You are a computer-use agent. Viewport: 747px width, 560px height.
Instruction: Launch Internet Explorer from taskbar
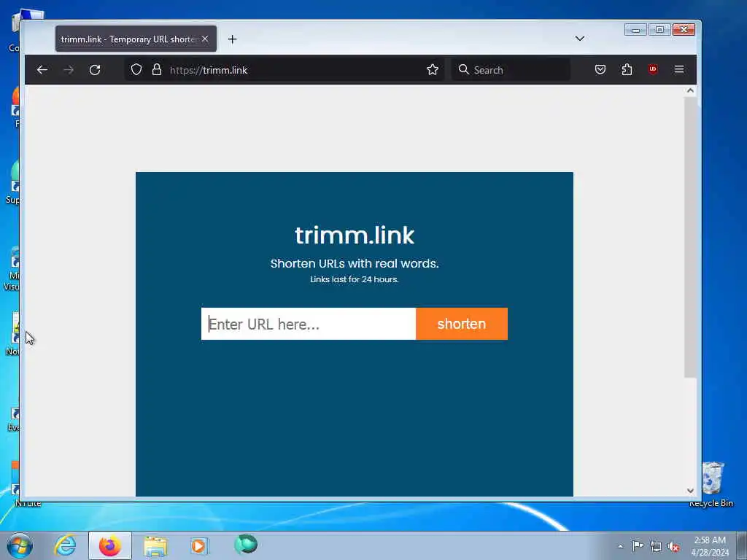(65, 545)
